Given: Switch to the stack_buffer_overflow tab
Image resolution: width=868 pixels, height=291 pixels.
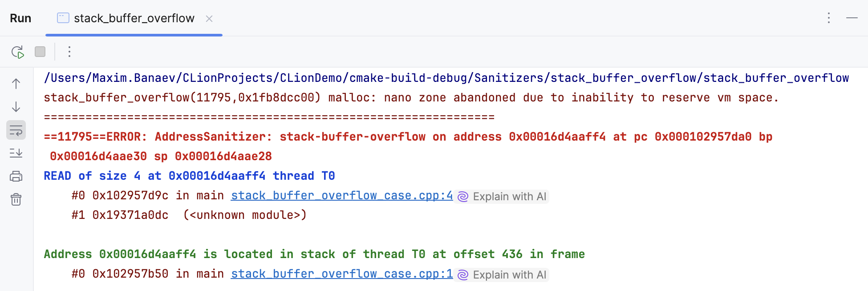Looking at the screenshot, I should tap(134, 18).
